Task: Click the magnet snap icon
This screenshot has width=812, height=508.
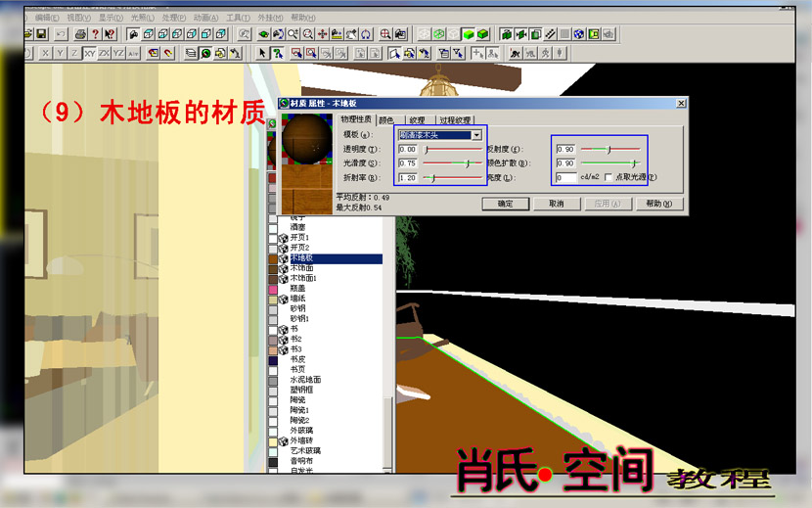Action: coord(168,53)
